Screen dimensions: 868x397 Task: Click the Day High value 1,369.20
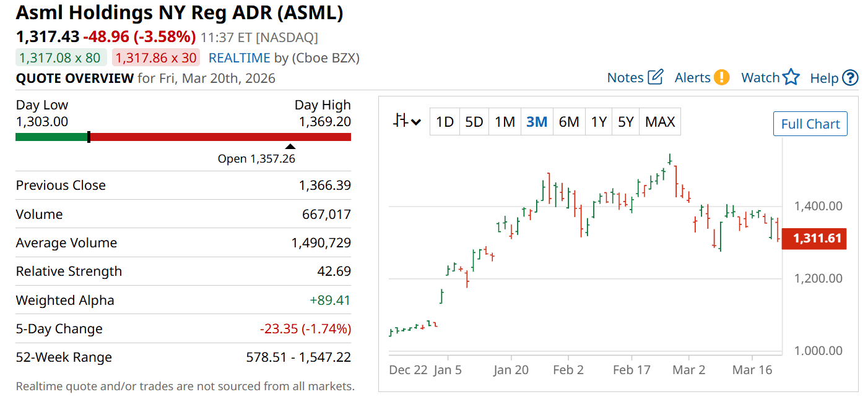tap(325, 122)
